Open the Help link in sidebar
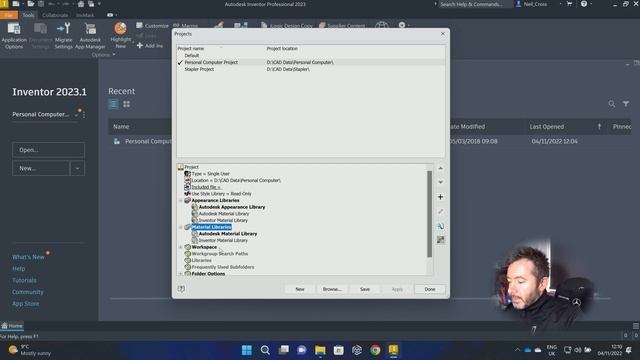Image resolution: width=640 pixels, height=360 pixels. point(18,269)
